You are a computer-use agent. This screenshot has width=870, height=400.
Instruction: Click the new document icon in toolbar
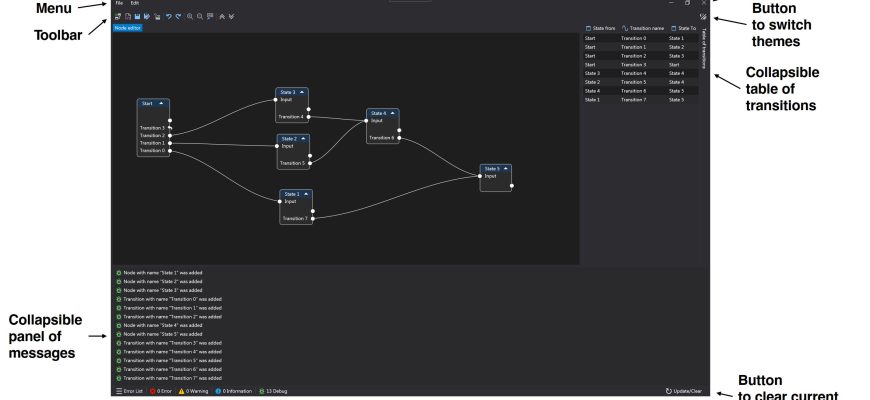coord(127,17)
